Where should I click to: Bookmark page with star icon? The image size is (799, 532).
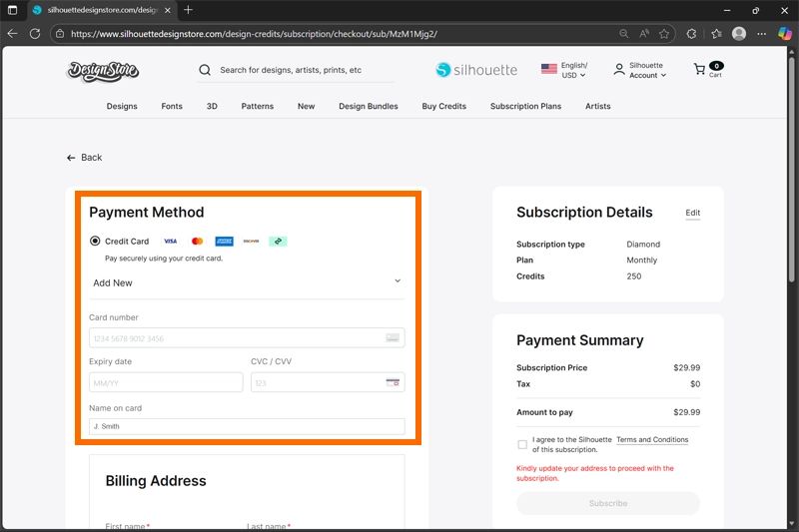coord(664,33)
